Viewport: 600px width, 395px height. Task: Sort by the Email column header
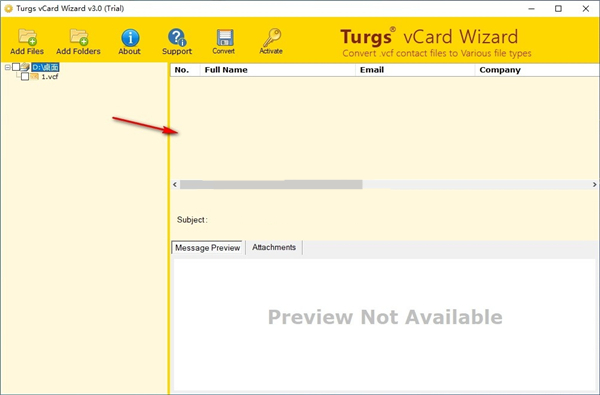coord(415,70)
